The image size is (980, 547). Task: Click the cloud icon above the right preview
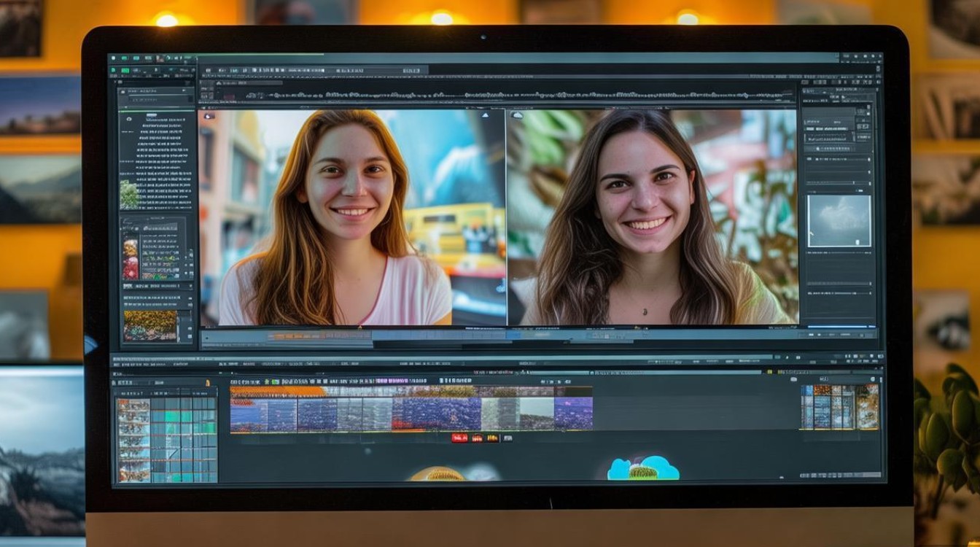click(517, 115)
